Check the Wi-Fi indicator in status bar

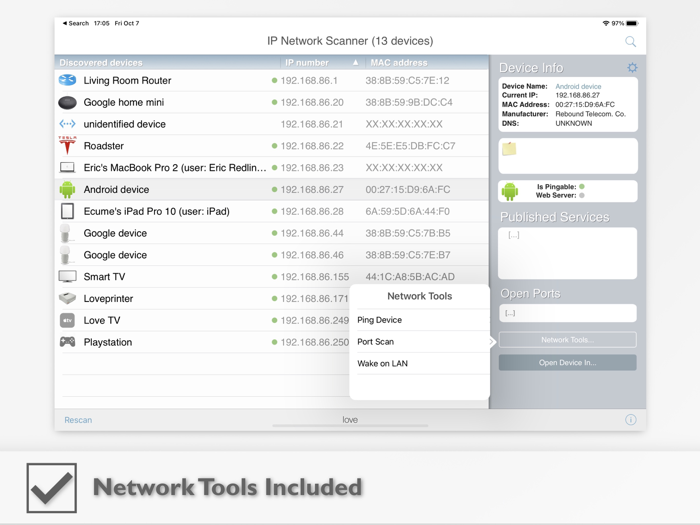(606, 23)
